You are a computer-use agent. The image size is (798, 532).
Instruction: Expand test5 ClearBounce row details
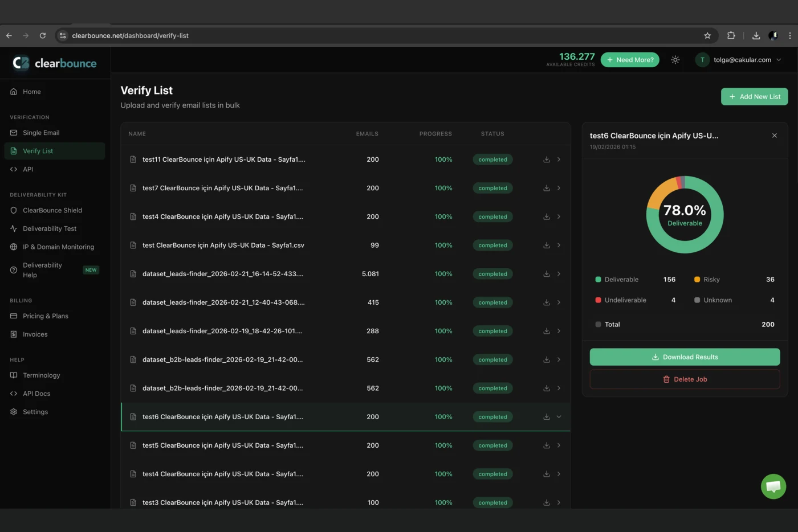(559, 445)
